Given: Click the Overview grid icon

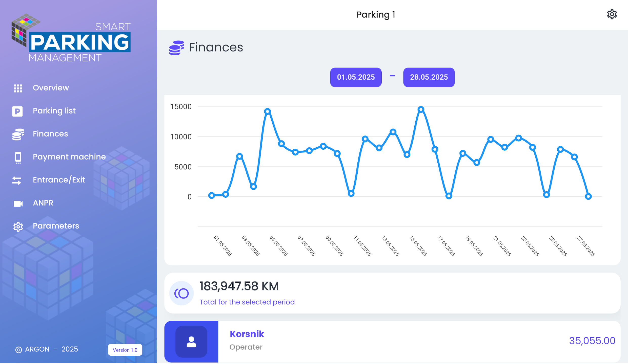Looking at the screenshot, I should pyautogui.click(x=18, y=88).
